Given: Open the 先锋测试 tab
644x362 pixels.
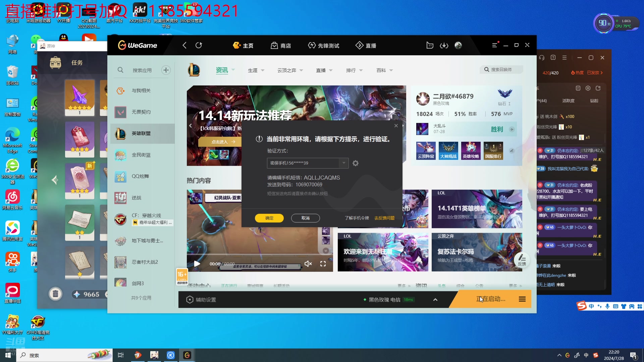Looking at the screenshot, I should coord(324,45).
